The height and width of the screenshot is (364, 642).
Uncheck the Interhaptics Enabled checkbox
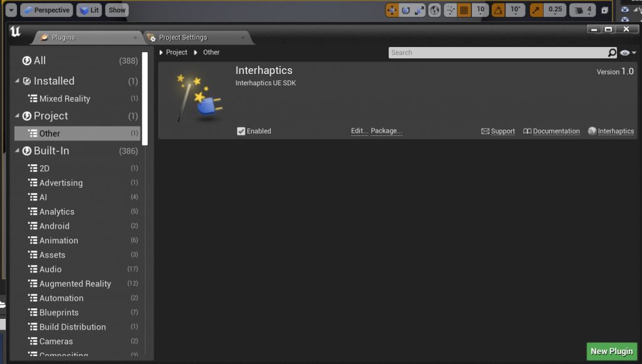point(241,132)
